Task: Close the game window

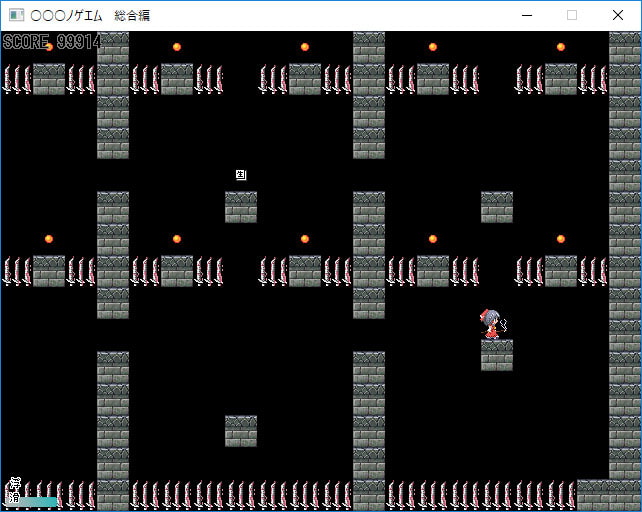Action: click(618, 15)
